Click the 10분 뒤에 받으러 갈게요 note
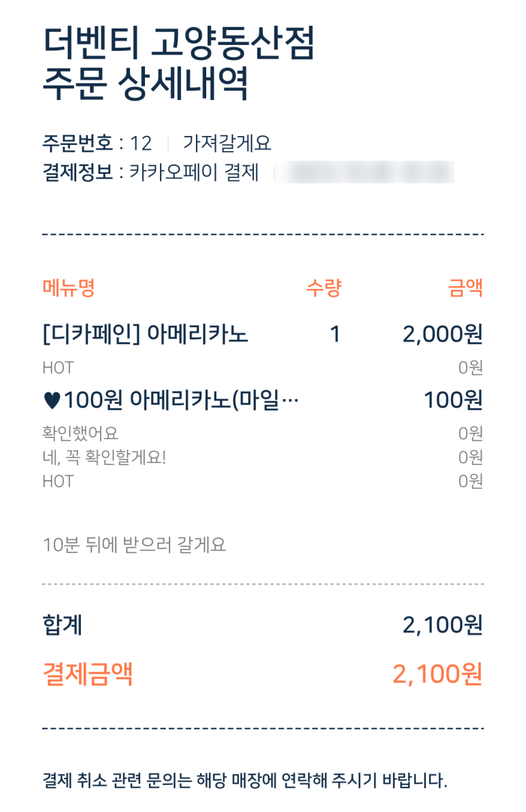This screenshot has height=812, width=526. 134,545
